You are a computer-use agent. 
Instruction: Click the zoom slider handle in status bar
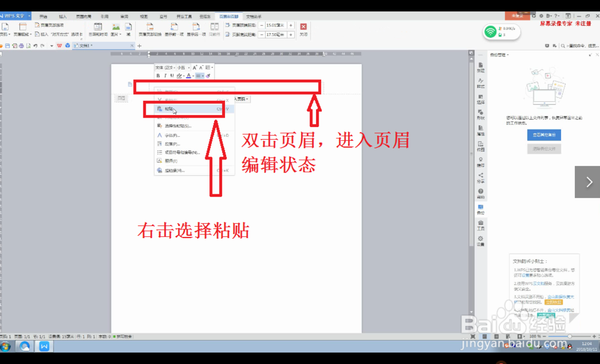(570, 336)
